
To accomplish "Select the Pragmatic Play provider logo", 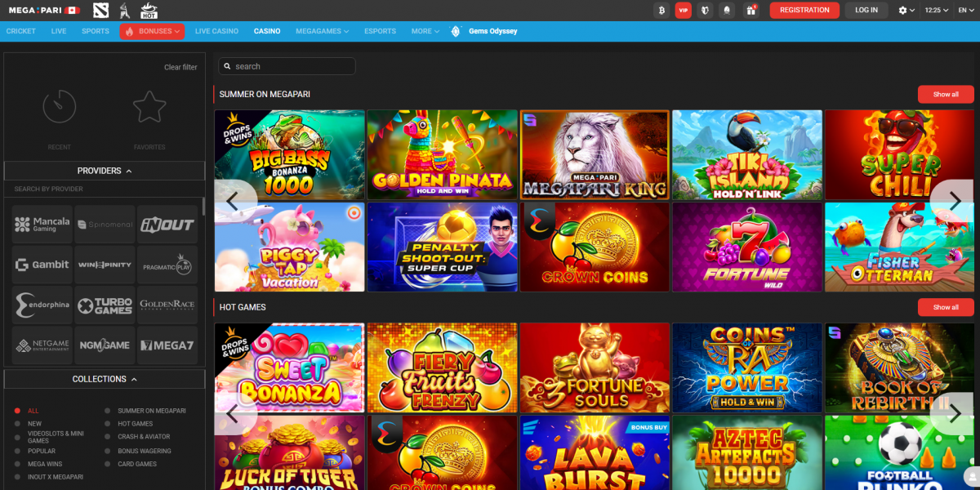I will click(x=167, y=265).
